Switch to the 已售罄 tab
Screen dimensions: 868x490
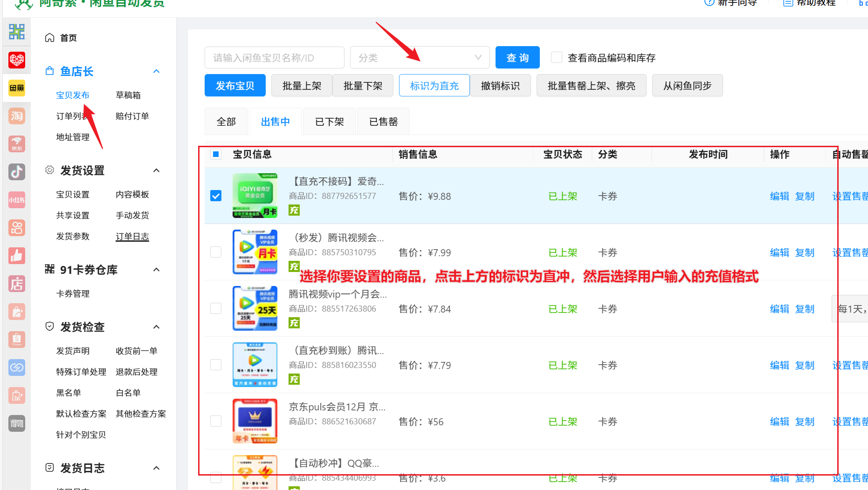coord(383,122)
